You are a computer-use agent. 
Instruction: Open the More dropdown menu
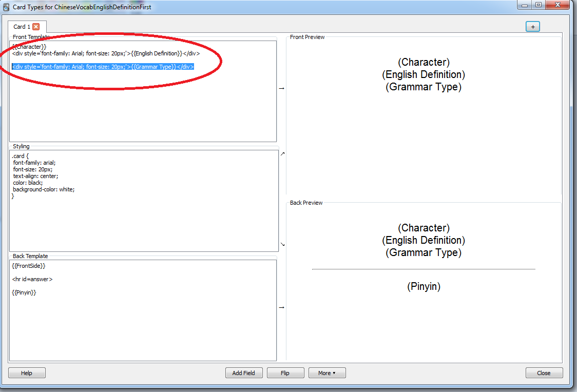coord(327,373)
